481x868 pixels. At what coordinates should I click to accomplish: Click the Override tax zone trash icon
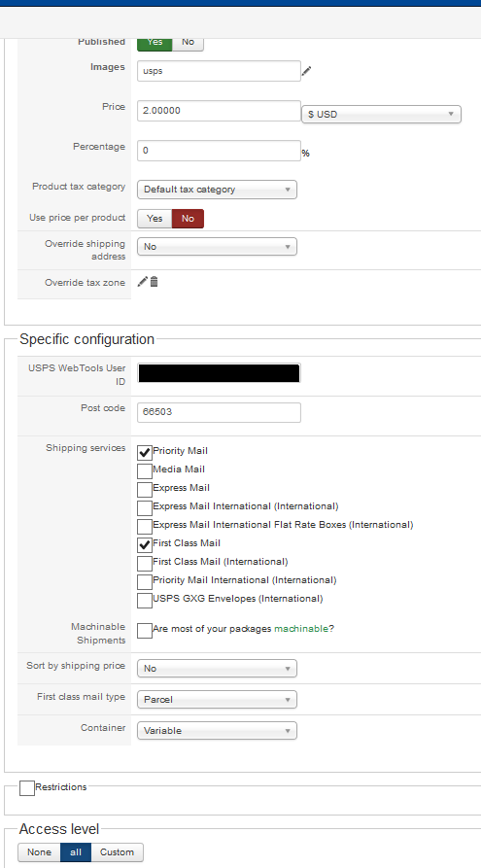pos(154,282)
